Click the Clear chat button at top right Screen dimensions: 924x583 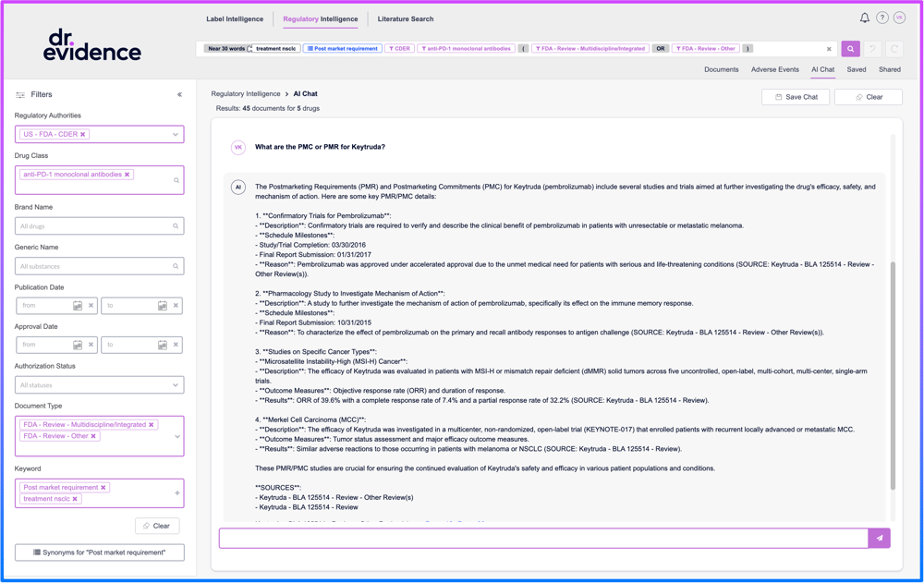pyautogui.click(x=868, y=97)
